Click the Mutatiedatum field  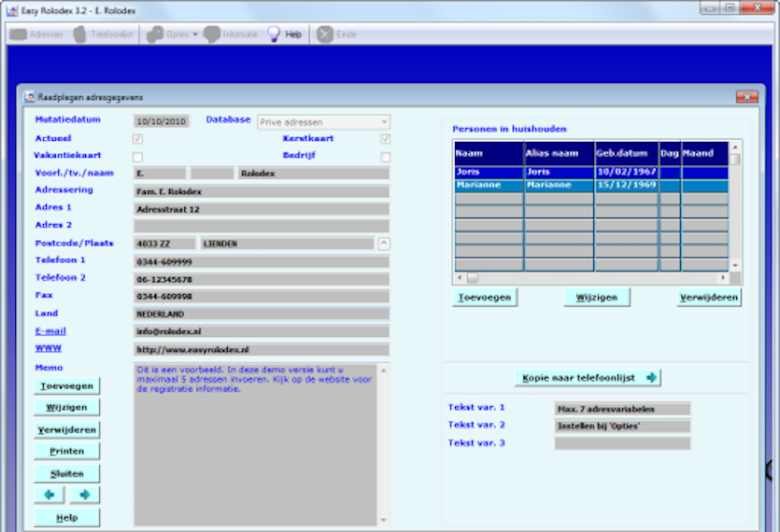click(162, 121)
